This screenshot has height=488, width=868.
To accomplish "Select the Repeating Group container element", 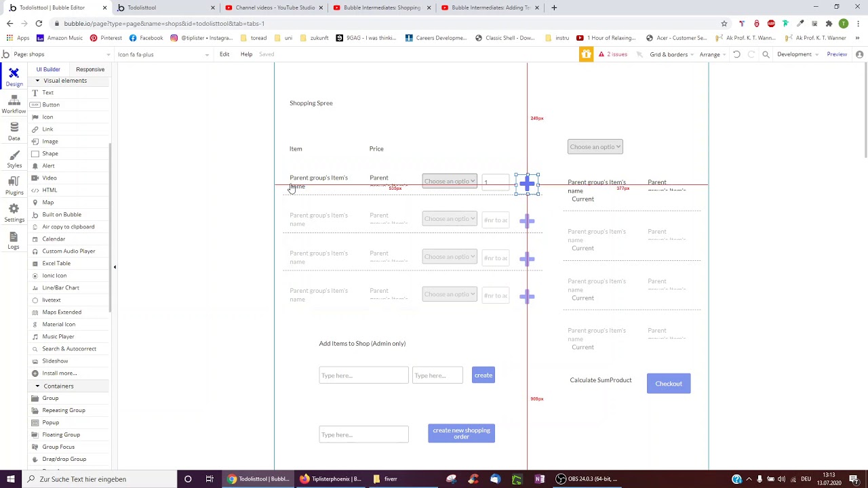I will click(x=64, y=411).
